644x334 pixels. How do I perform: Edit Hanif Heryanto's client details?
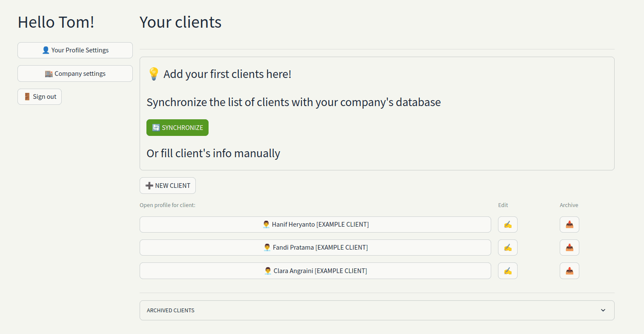coord(508,225)
